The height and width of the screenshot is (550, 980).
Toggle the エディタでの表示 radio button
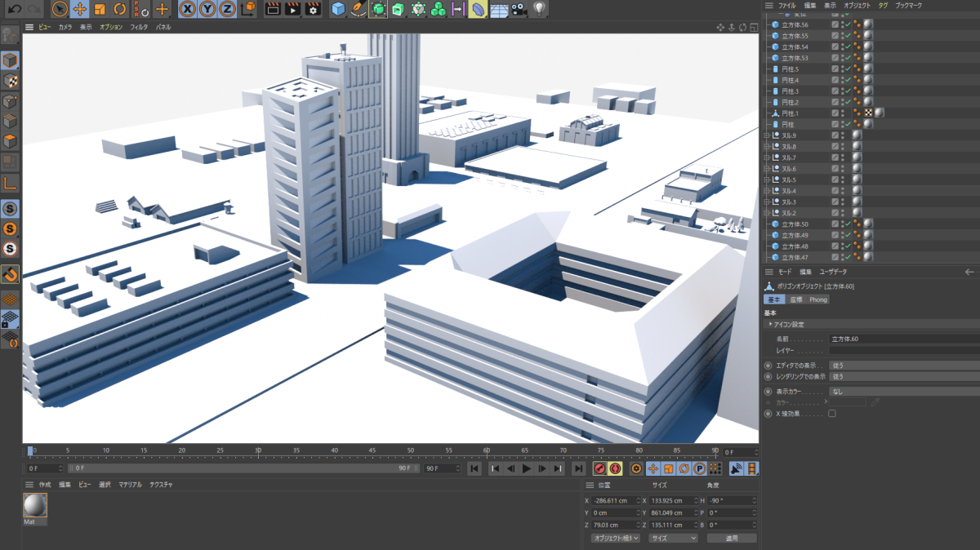point(768,366)
